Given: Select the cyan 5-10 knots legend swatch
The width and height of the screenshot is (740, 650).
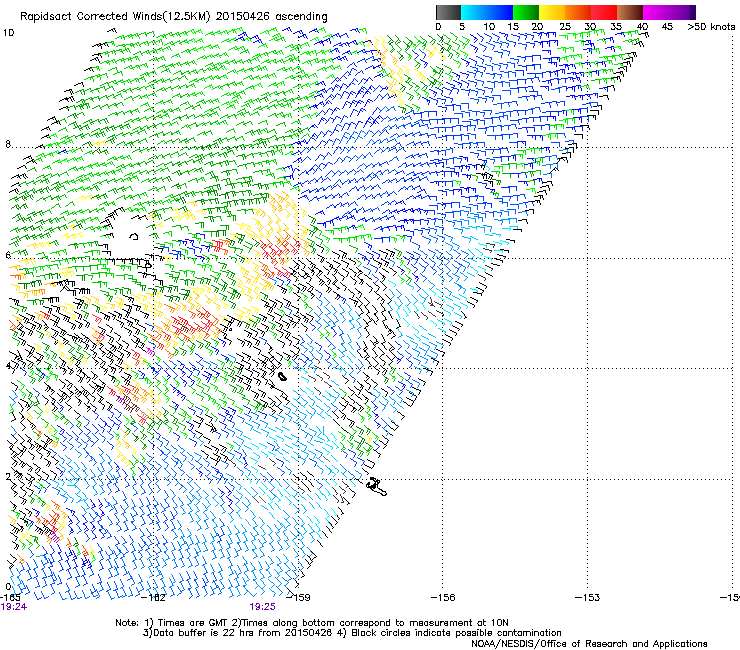Looking at the screenshot, I should [x=474, y=12].
